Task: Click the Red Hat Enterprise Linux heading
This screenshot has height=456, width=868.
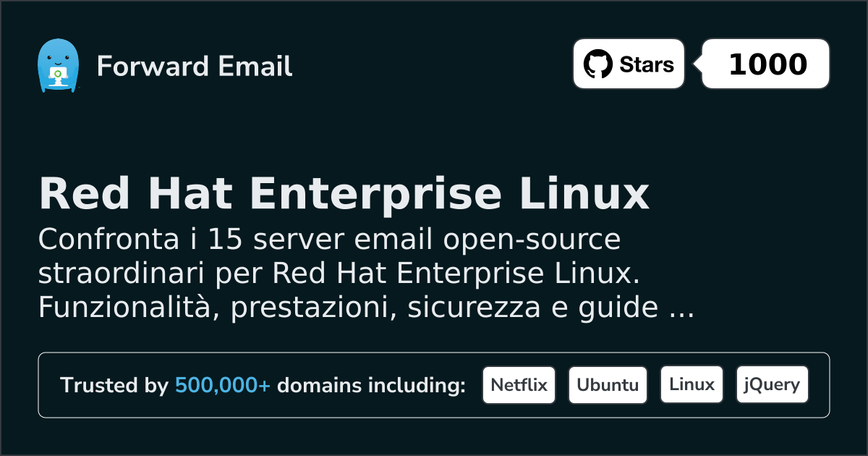Action: click(x=344, y=195)
